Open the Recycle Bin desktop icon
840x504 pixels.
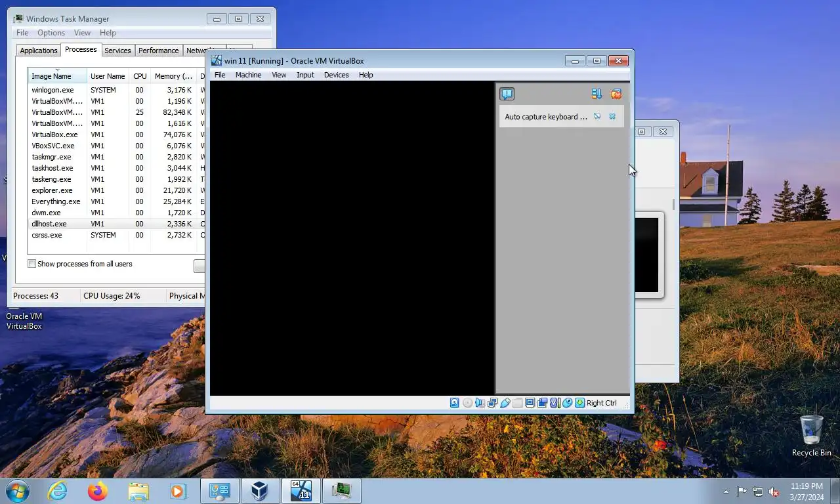(811, 436)
